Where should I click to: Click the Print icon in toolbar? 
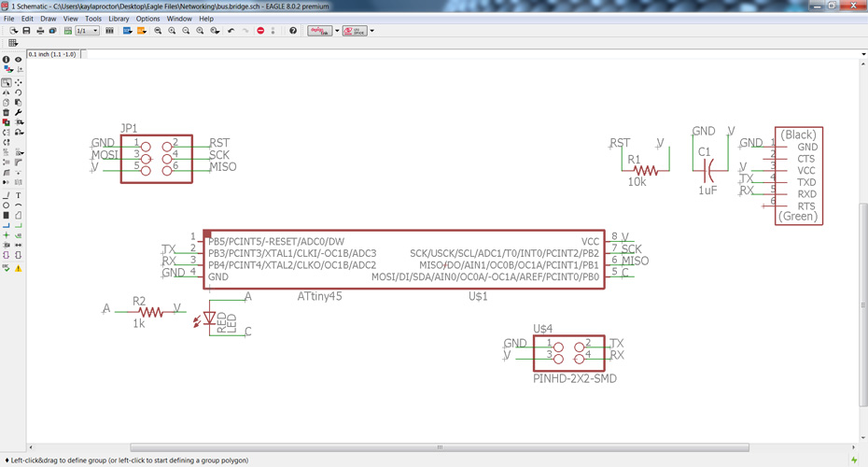(40, 31)
